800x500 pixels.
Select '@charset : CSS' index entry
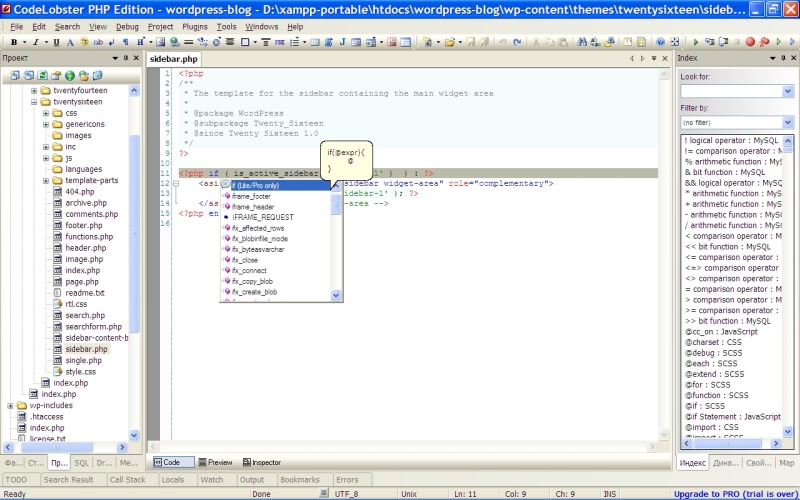[x=711, y=342]
